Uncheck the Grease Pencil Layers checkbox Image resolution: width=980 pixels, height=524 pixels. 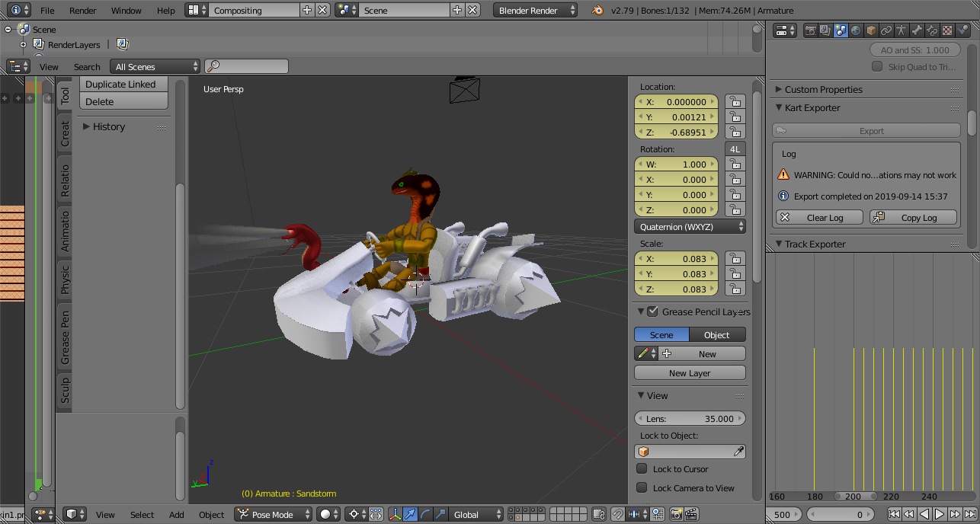[652, 312]
